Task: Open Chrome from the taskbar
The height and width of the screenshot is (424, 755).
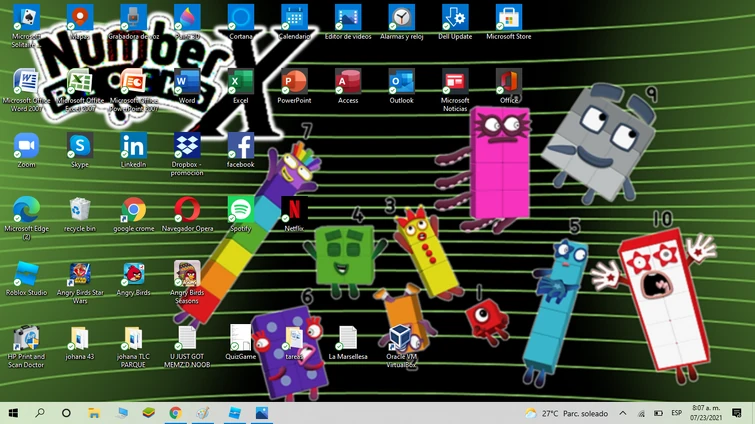Action: 176,413
